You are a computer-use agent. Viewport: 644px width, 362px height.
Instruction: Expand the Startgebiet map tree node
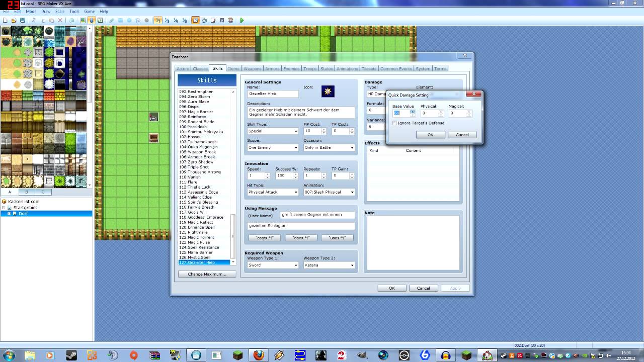[4, 208]
